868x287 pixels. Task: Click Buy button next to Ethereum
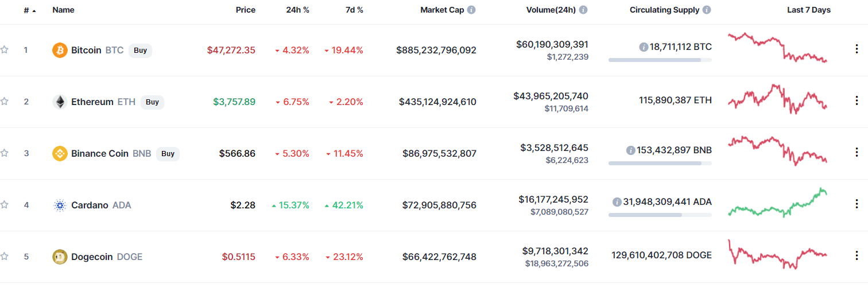(x=152, y=102)
